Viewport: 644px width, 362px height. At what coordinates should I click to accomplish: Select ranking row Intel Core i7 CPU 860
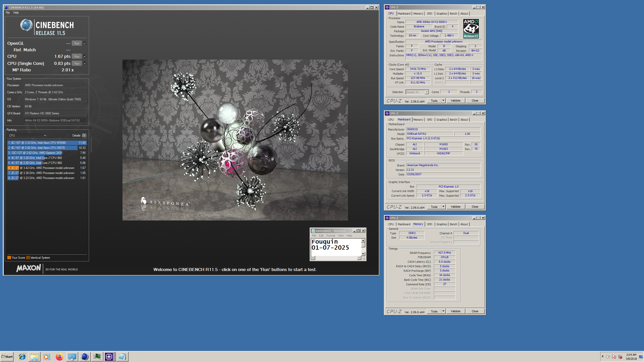tap(47, 163)
